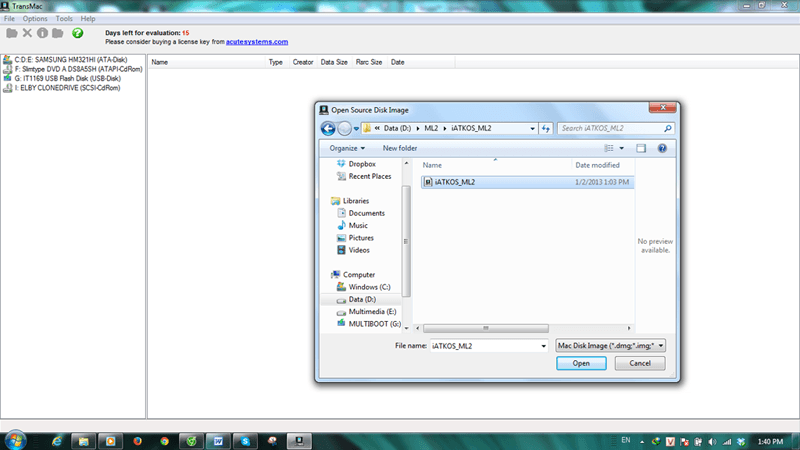
Task: Select the iATKOS_ML2 file in the list
Action: click(x=527, y=182)
